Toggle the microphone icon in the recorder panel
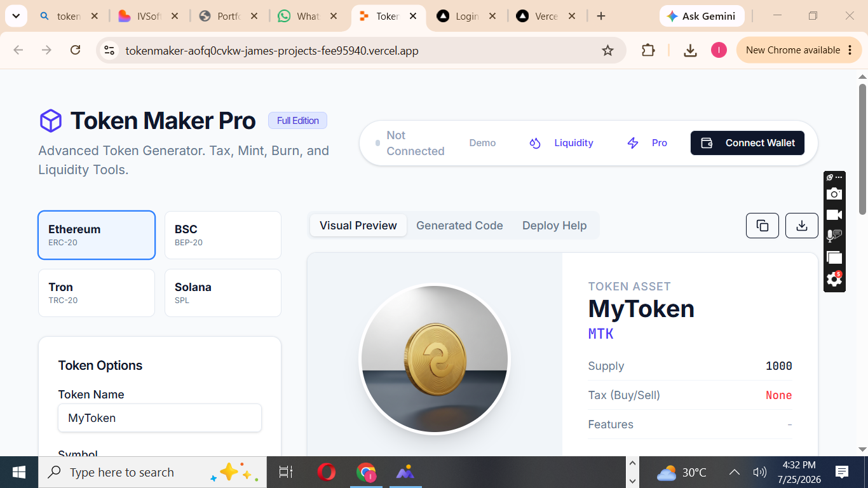This screenshot has height=488, width=868. click(834, 236)
